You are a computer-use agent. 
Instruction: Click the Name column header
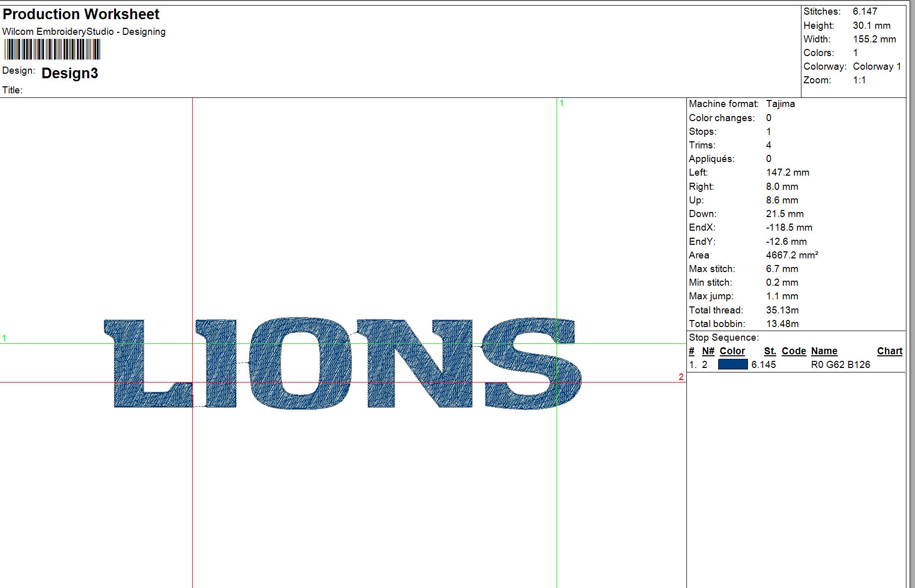pos(824,351)
